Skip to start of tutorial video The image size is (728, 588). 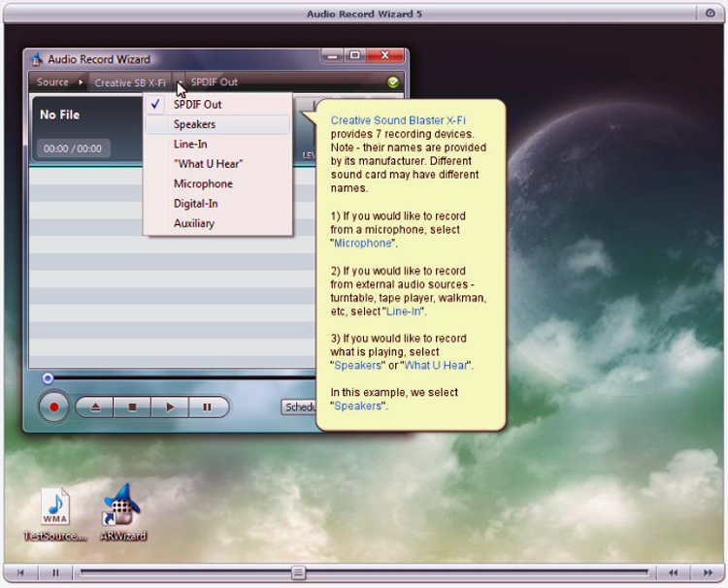20,572
